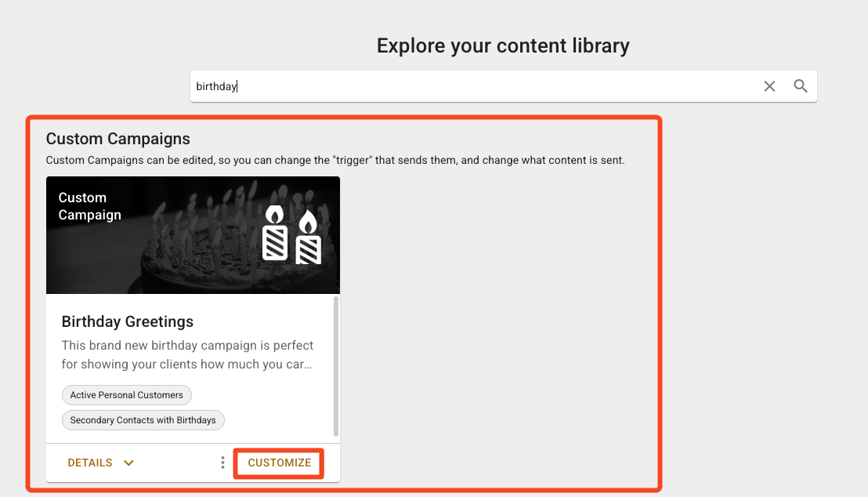Image resolution: width=868 pixels, height=497 pixels.
Task: Click the Custom Campaigns section heading
Action: coord(118,139)
